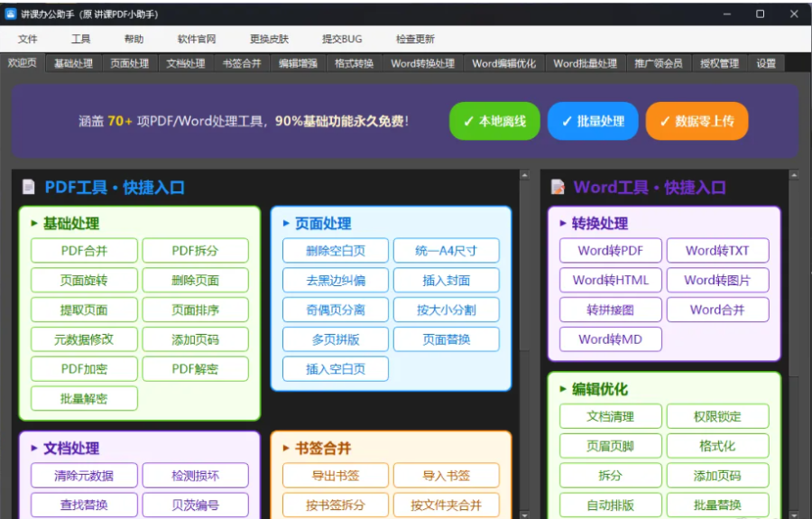Viewport: 812px width, 519px height.
Task: Click the 清除元数据 button
Action: tap(85, 476)
